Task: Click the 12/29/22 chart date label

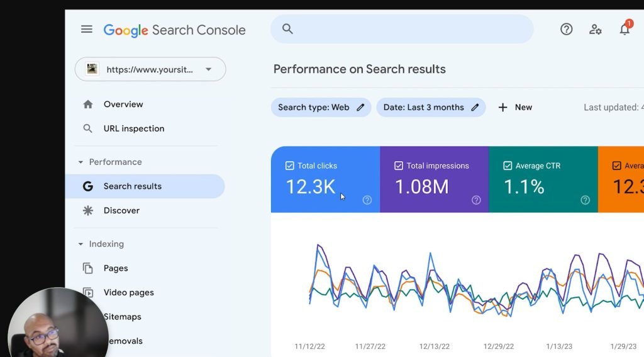Action: 499,346
